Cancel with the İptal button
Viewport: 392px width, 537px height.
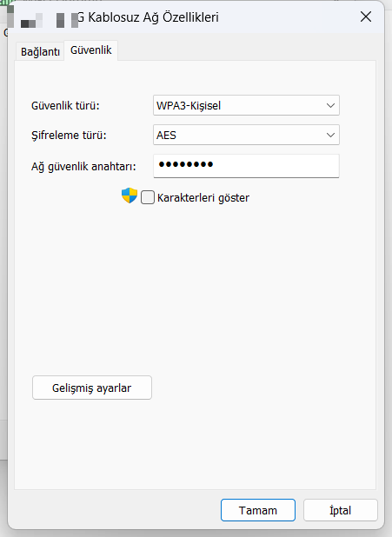coord(340,510)
